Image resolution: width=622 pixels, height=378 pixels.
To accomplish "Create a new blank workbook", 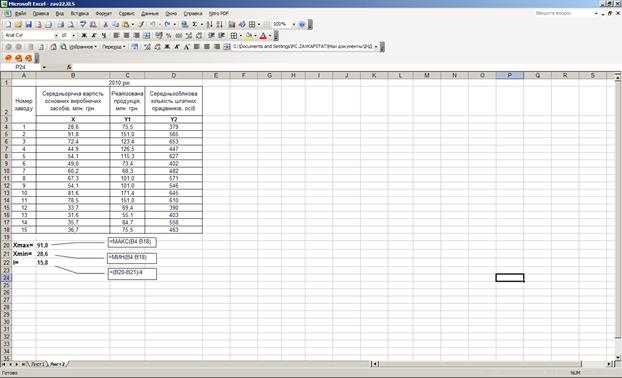I will click(8, 25).
